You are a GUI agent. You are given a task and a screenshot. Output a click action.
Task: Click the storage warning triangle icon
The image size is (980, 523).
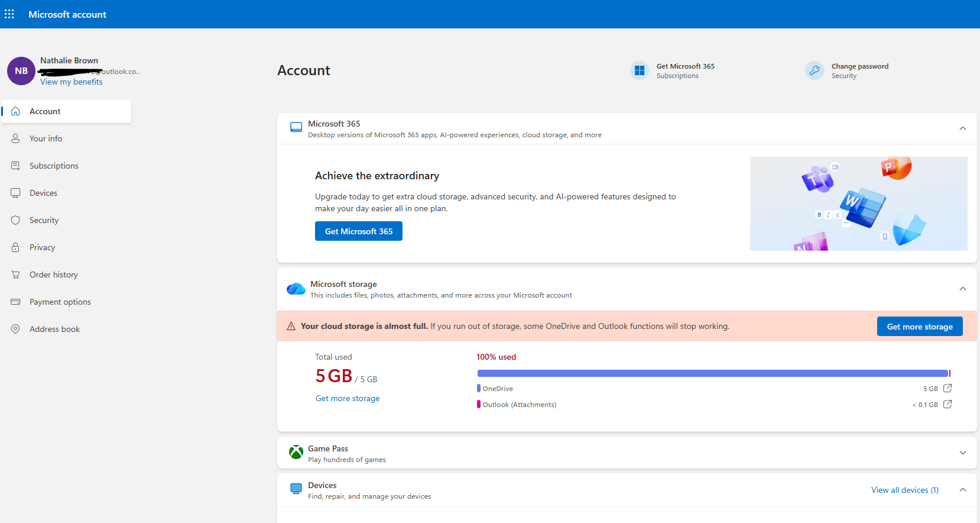(x=291, y=326)
